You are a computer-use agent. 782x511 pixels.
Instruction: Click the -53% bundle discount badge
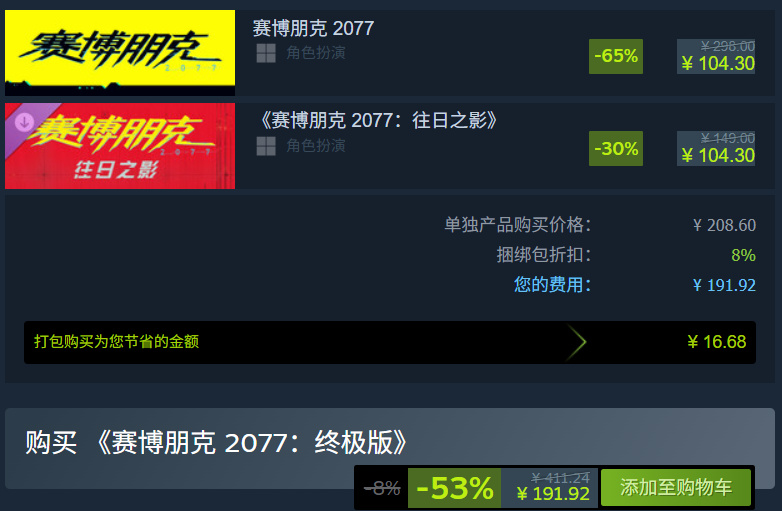[x=454, y=488]
